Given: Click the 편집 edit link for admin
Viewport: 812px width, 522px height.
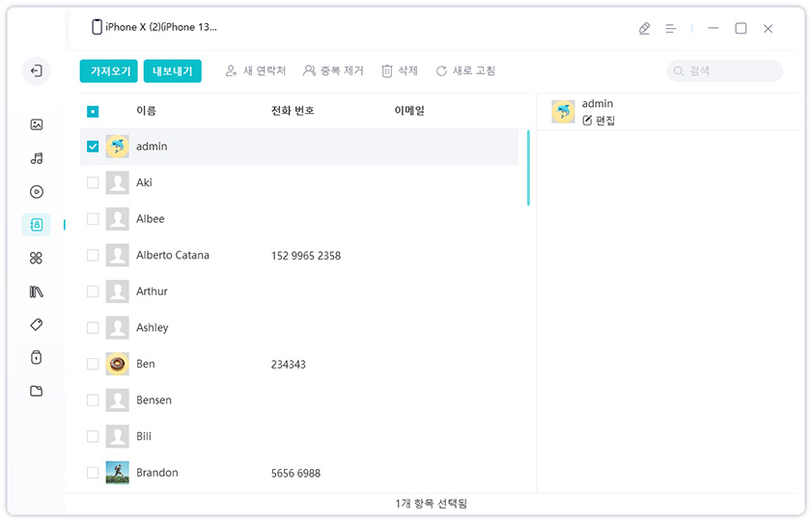Looking at the screenshot, I should [x=599, y=121].
